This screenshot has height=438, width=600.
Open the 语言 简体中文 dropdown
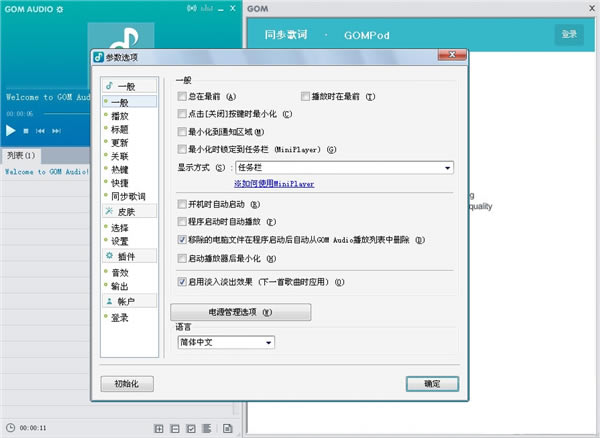226,342
